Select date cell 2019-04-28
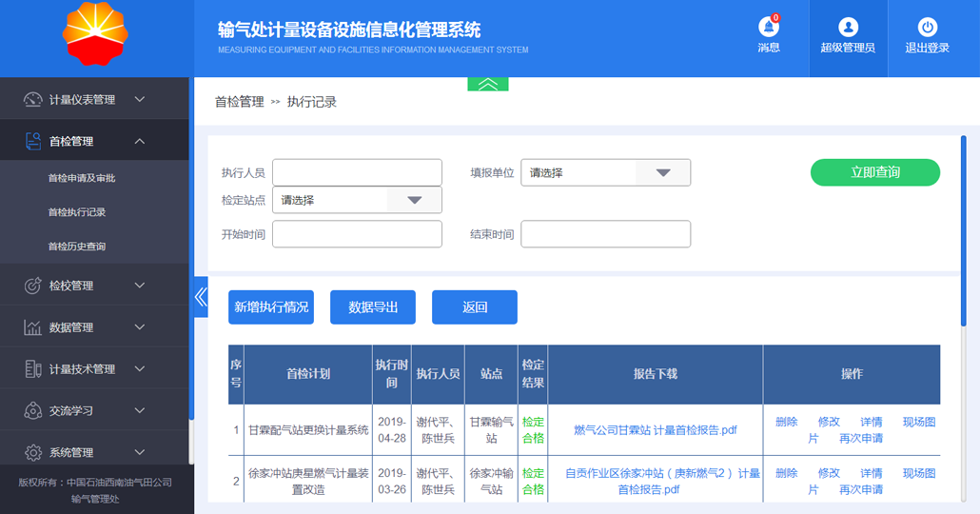The height and width of the screenshot is (514, 980). pos(392,430)
